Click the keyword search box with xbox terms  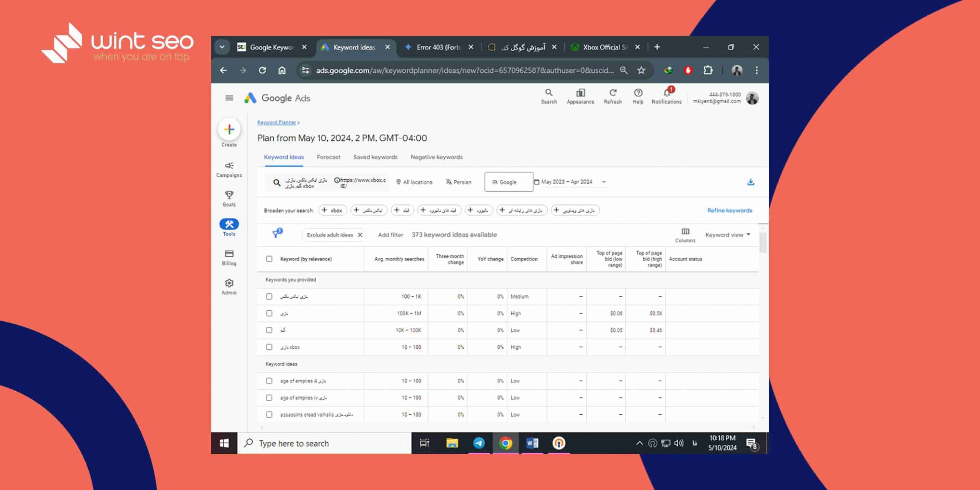327,182
